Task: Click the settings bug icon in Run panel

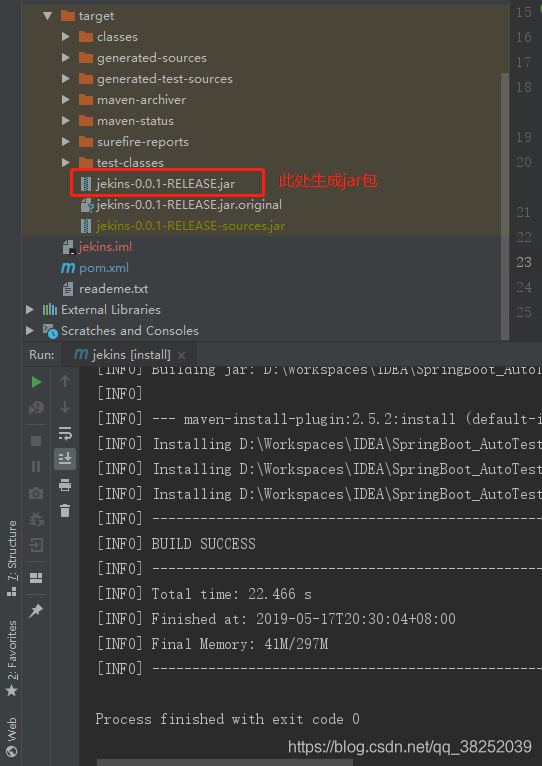Action: (36, 519)
